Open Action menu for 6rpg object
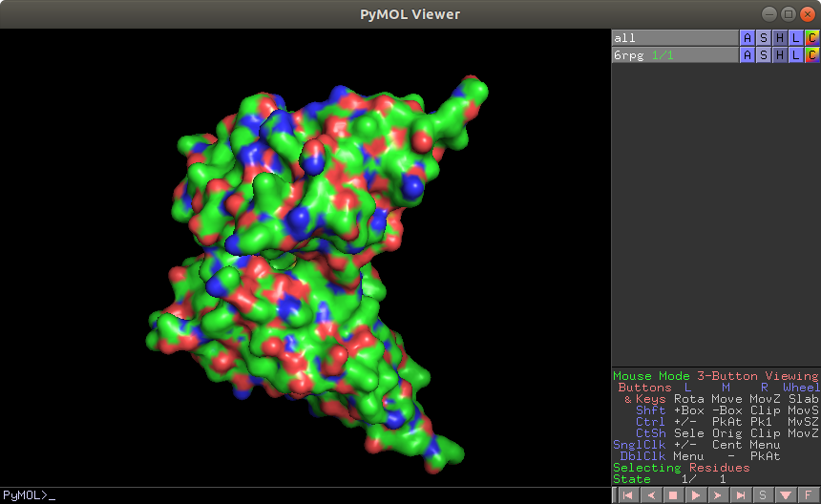The image size is (821, 504). 747,54
